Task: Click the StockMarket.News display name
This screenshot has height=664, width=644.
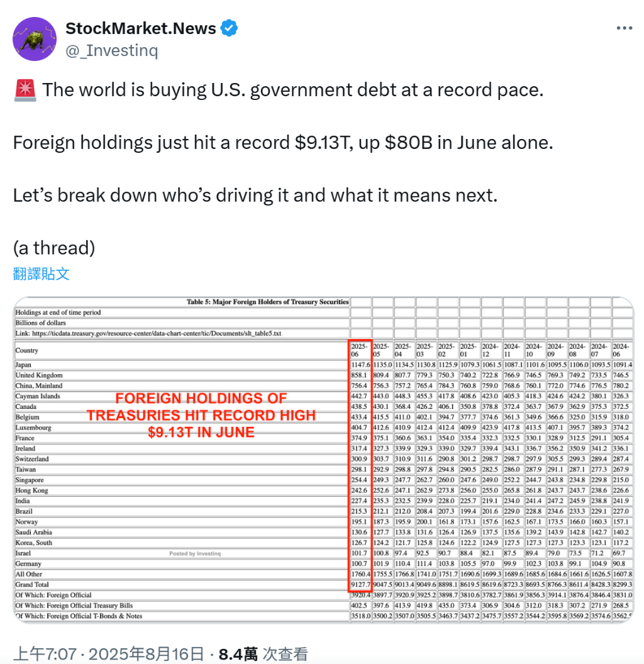Action: tap(141, 28)
